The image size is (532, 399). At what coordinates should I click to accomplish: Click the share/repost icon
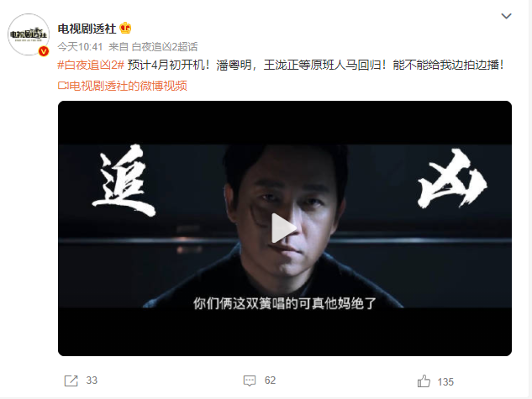(x=71, y=381)
